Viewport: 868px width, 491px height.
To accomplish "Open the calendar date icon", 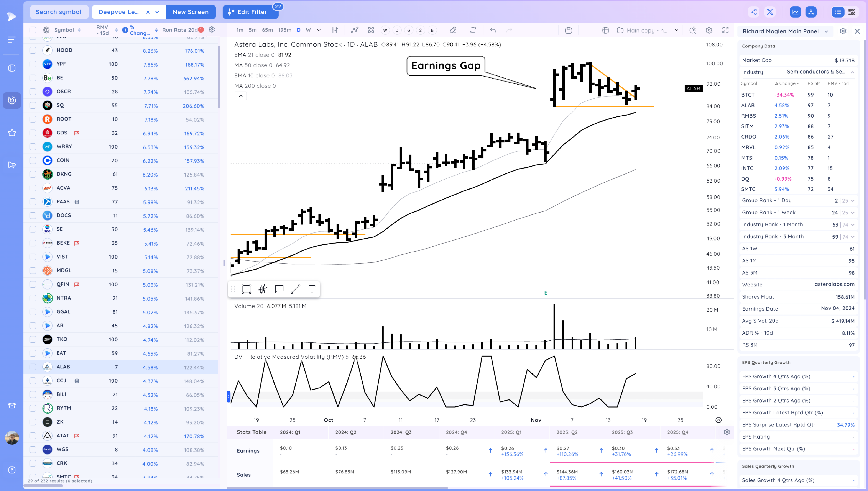I will (x=569, y=30).
